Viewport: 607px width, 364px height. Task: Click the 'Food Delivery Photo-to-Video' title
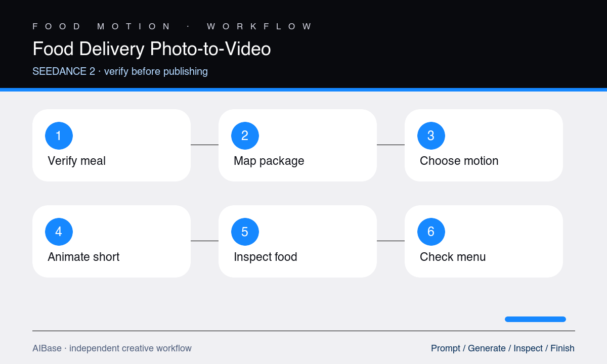(152, 49)
